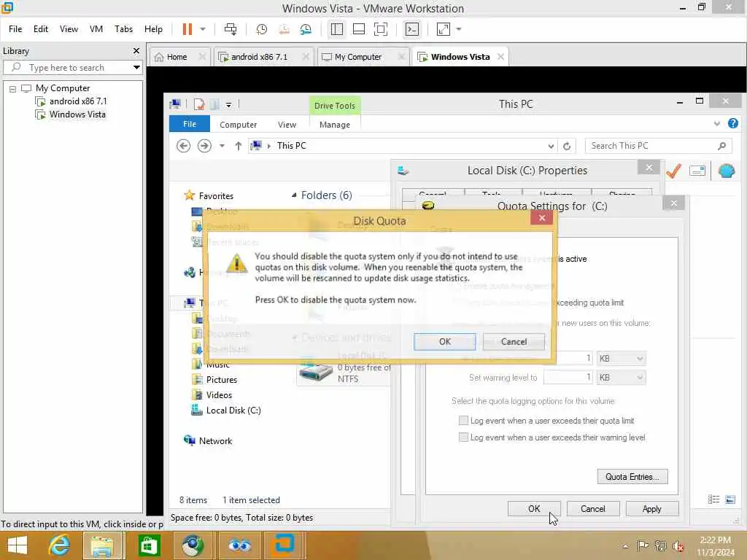Open the VMware View menu
The image size is (747, 560).
point(69,29)
